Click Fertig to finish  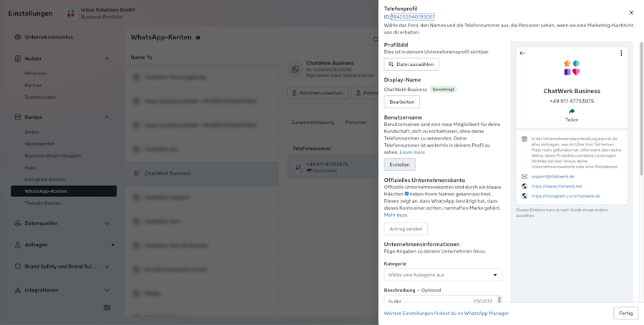[x=625, y=313]
